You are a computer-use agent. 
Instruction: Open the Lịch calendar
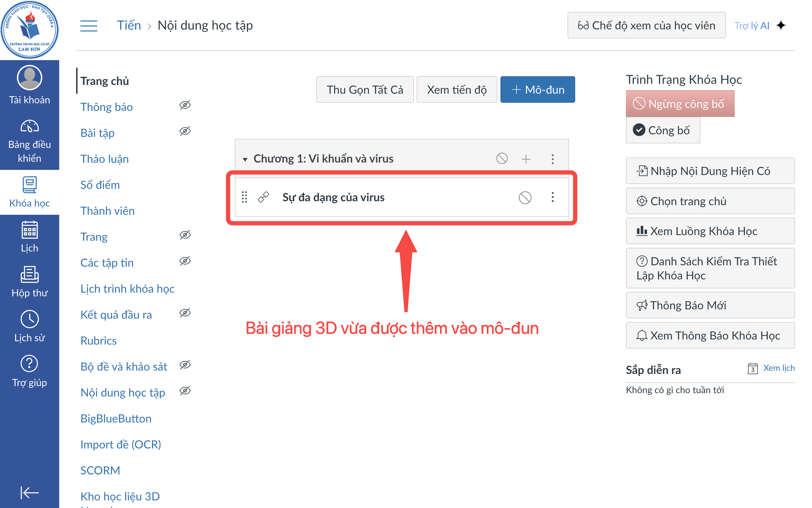tap(30, 237)
